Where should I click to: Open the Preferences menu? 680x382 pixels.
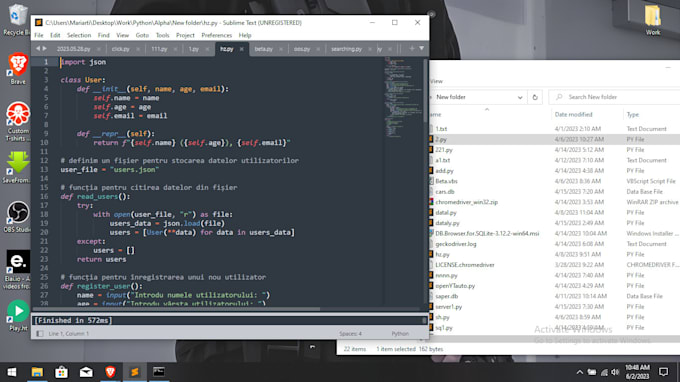point(216,35)
